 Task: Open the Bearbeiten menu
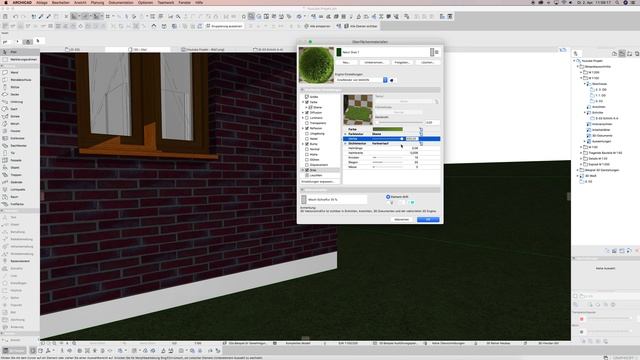[61, 2]
